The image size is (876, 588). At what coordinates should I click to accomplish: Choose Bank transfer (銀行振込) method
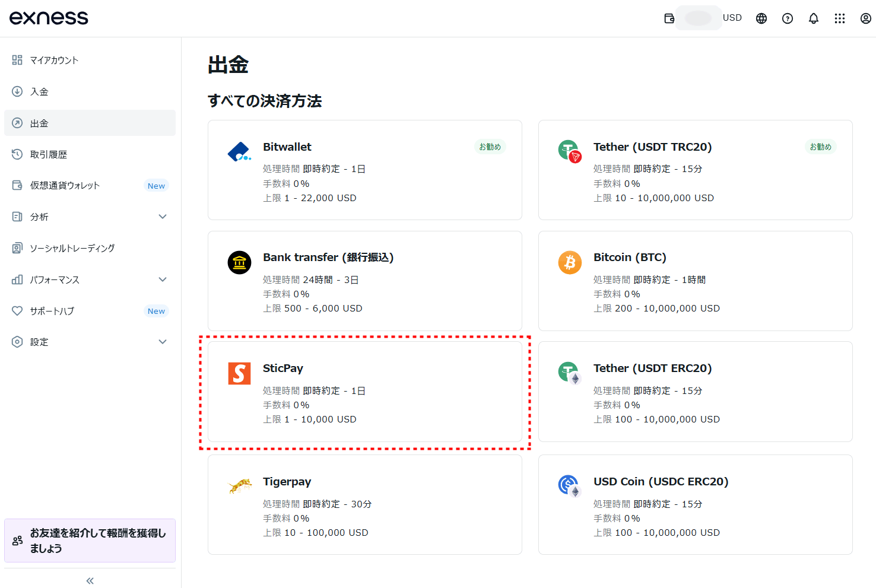(365, 281)
